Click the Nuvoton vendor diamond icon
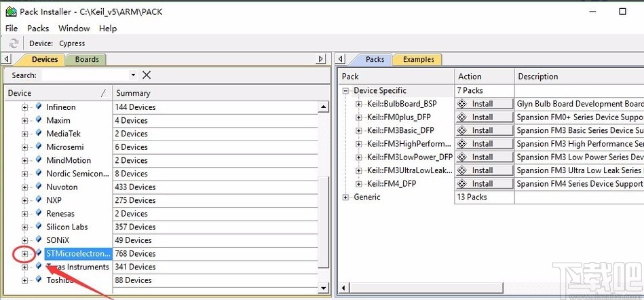 pos(39,186)
